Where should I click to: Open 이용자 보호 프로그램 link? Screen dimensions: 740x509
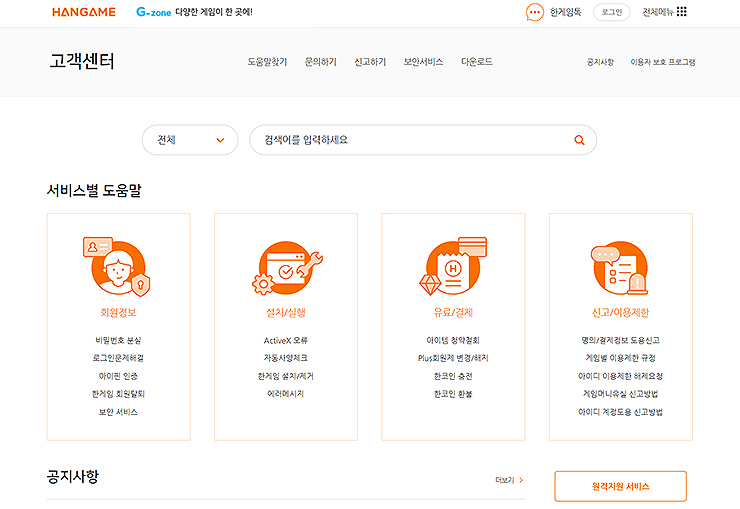click(x=663, y=62)
